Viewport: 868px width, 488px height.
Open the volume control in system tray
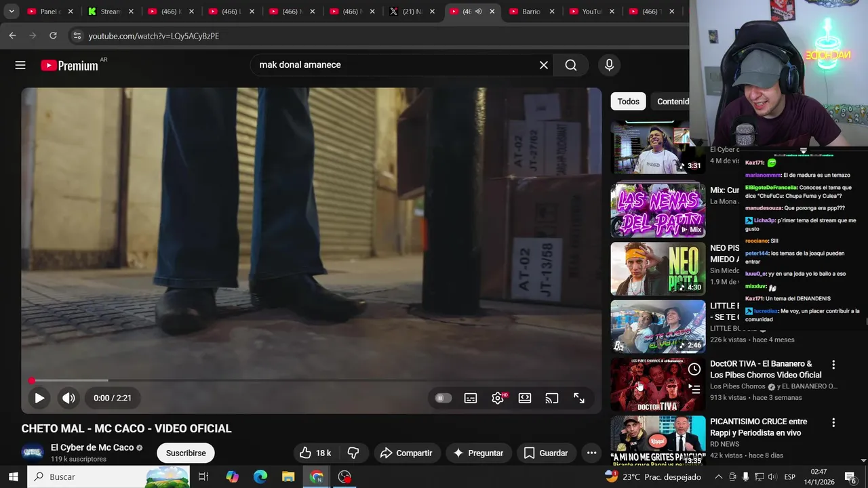pos(772,476)
